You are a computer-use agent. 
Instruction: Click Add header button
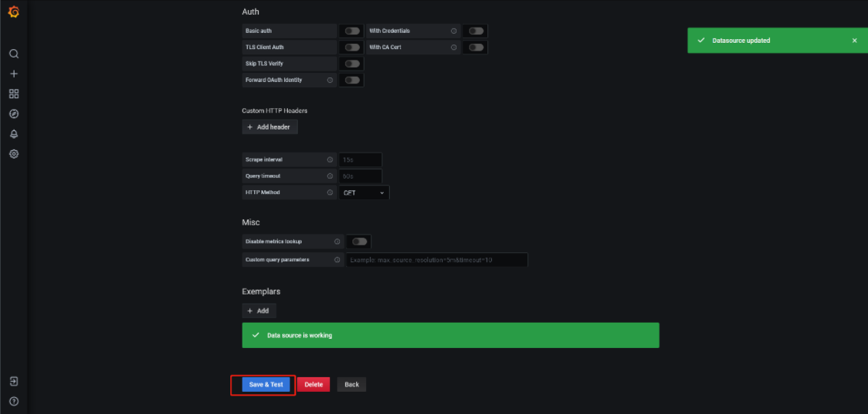tap(269, 127)
